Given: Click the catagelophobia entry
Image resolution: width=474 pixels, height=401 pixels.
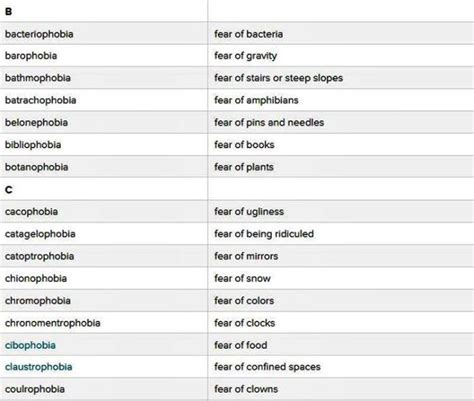Looking at the screenshot, I should (x=40, y=234).
